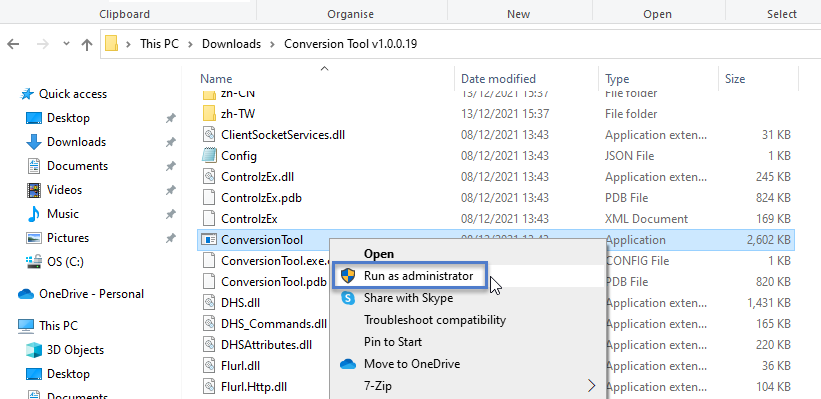Open Desktop under This PC
Image resolution: width=821 pixels, height=399 pixels.
click(x=68, y=374)
